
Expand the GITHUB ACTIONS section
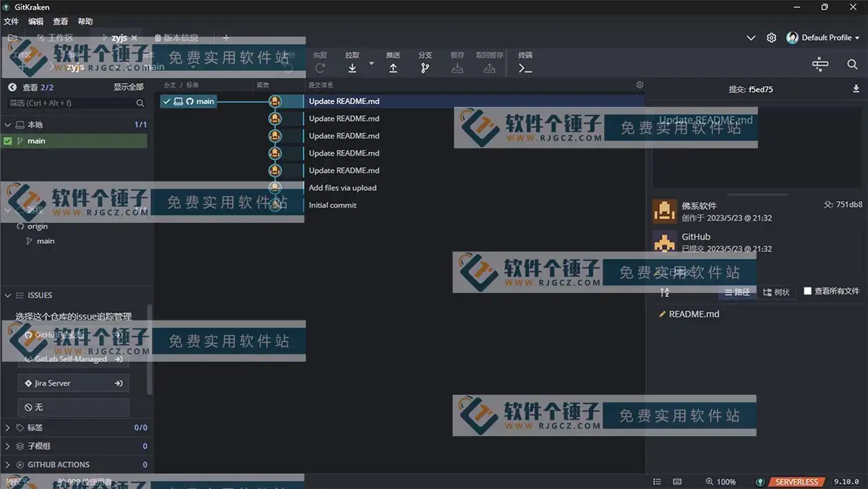click(x=9, y=464)
